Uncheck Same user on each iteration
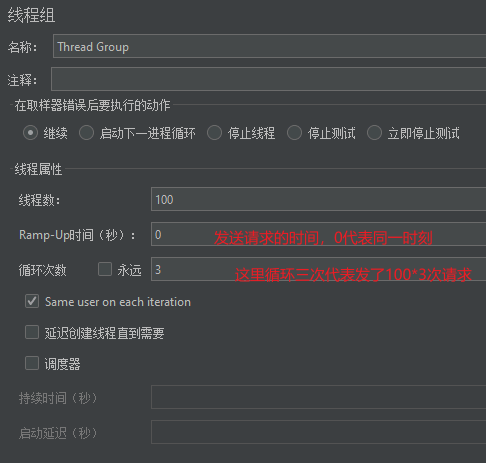 (x=32, y=301)
